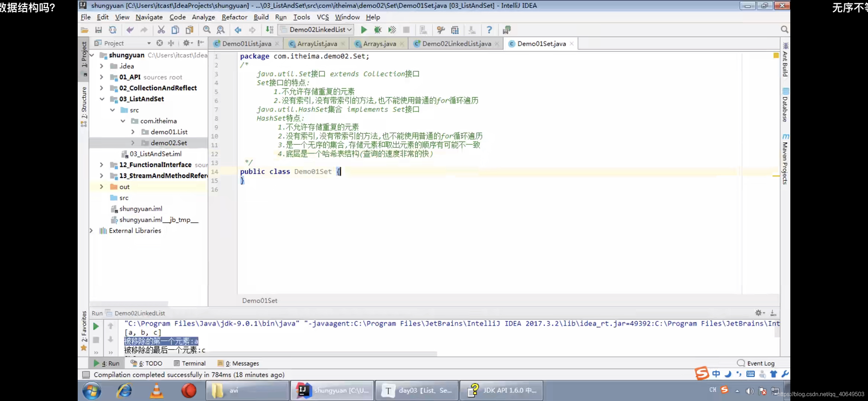Click collapse all icon in Project panel
Viewport: 868px width, 401px height.
tap(171, 43)
